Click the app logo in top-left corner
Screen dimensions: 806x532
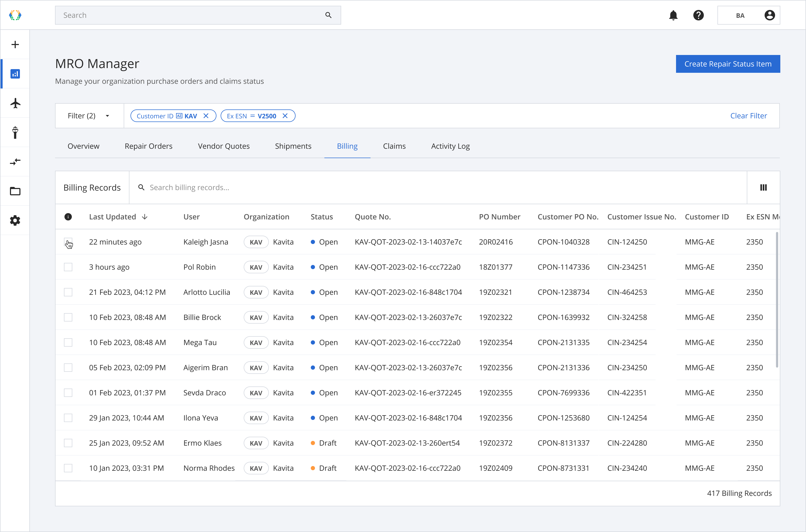point(15,15)
